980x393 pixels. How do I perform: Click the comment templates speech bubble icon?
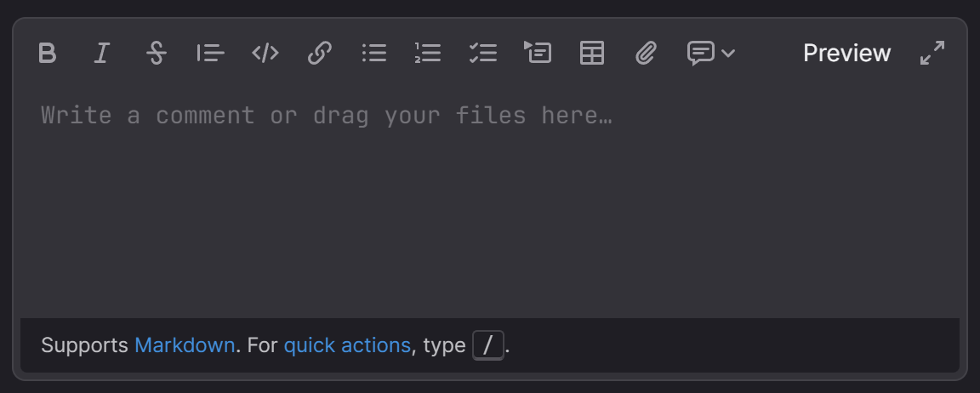click(x=700, y=54)
